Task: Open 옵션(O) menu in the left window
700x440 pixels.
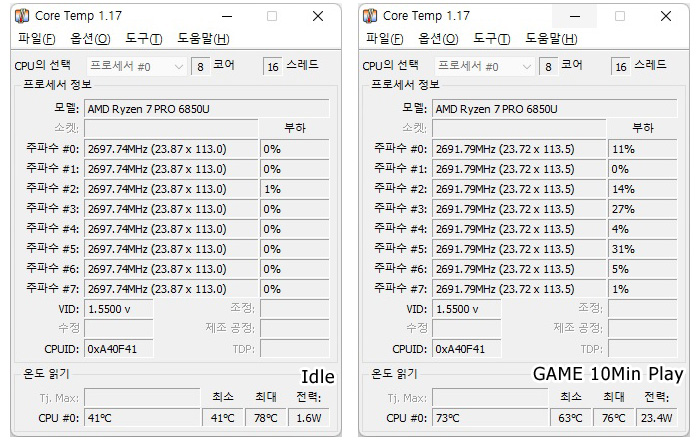Action: [90, 39]
